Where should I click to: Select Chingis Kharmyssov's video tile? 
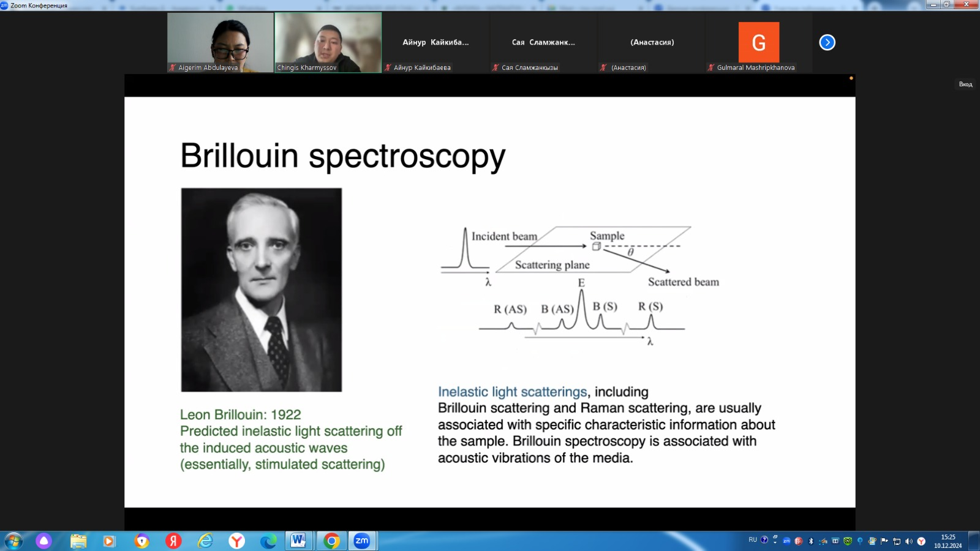(x=328, y=42)
